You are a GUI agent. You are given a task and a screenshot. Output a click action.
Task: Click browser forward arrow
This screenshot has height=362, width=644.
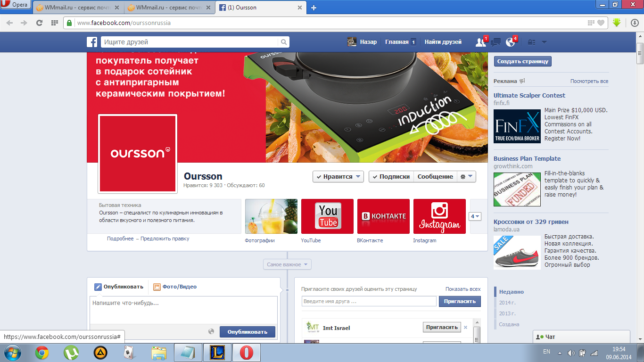point(24,23)
